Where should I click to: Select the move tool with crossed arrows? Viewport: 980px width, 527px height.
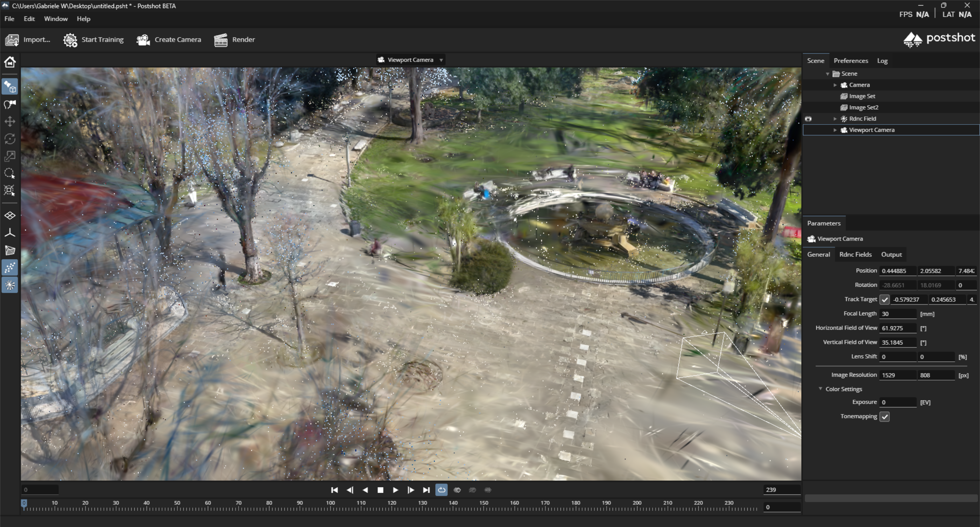pyautogui.click(x=10, y=121)
